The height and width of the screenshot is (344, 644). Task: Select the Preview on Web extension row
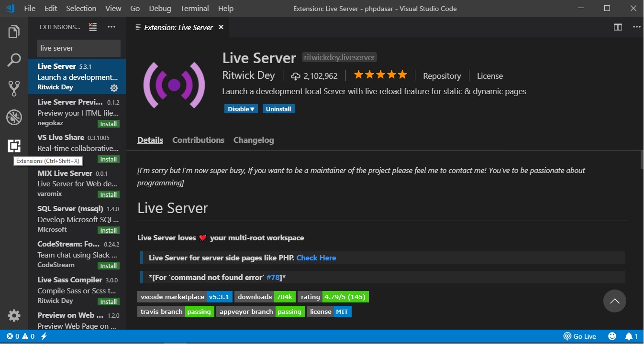click(x=77, y=319)
